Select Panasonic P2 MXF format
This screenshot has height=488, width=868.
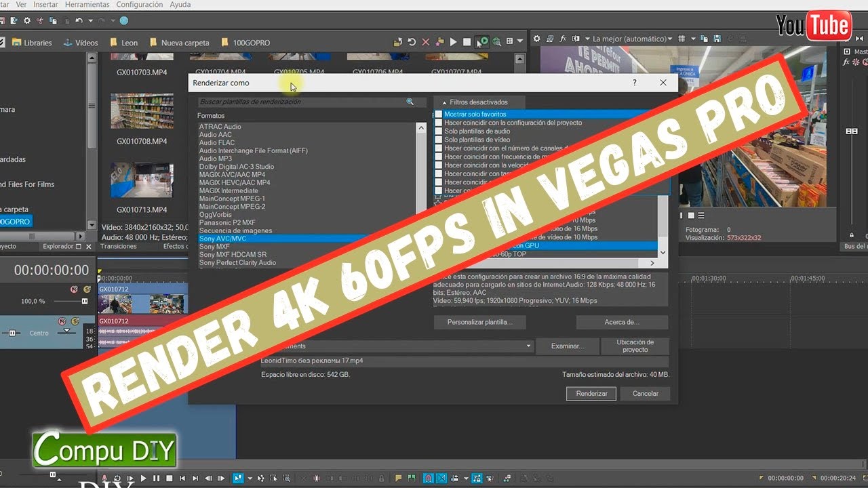(x=227, y=223)
